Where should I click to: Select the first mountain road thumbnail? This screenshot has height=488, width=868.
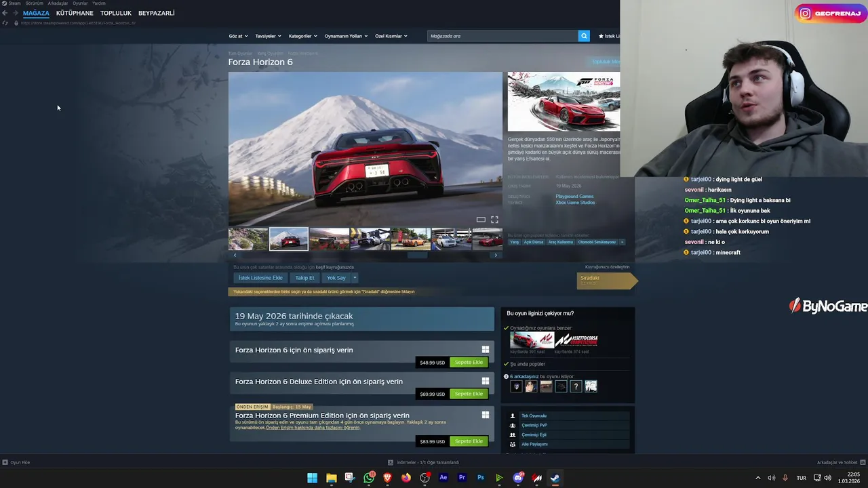point(248,239)
